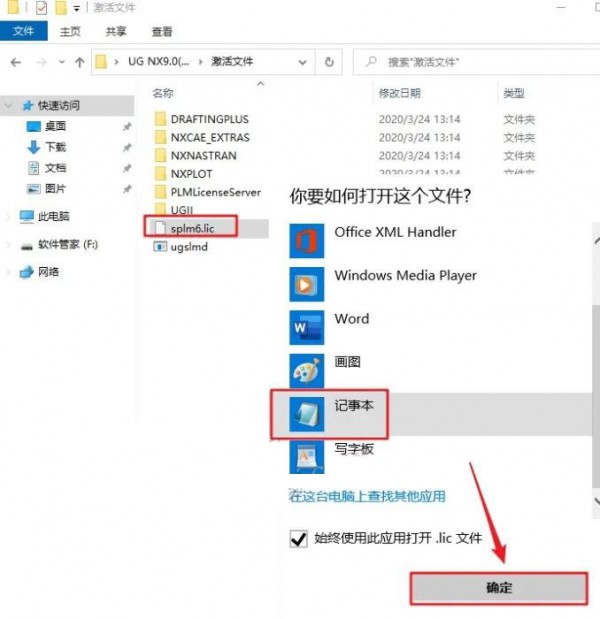Select 此电脑 in the navigation pane
Viewport: 600px width, 619px height.
coord(53,216)
